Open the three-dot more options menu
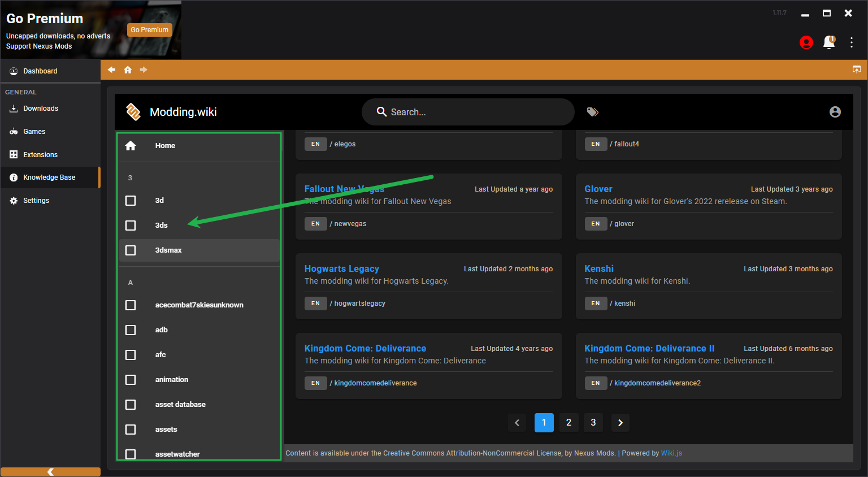This screenshot has width=868, height=477. coord(851,42)
